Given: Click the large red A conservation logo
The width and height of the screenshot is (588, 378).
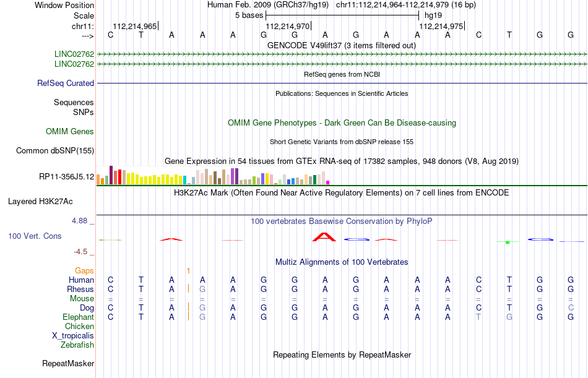Looking at the screenshot, I should (325, 237).
